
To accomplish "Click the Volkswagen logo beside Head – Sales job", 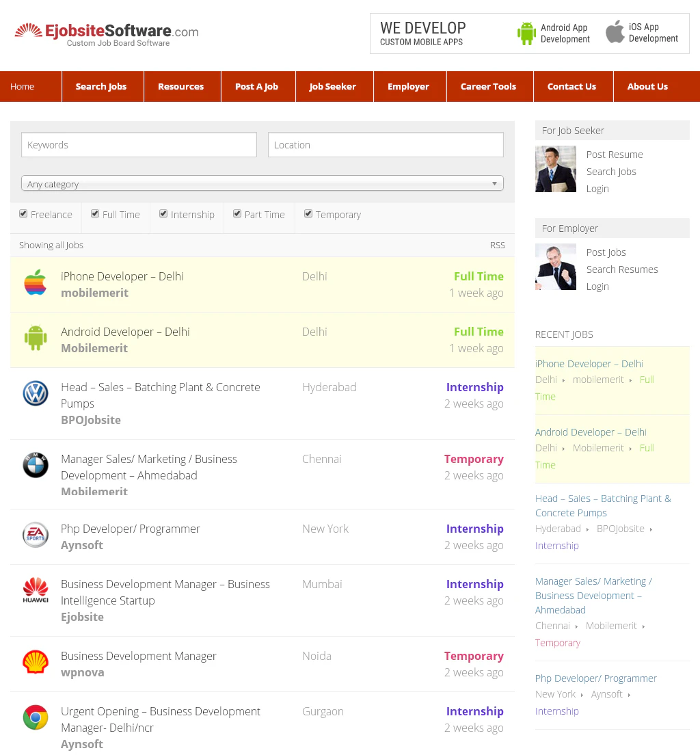I will 36,393.
